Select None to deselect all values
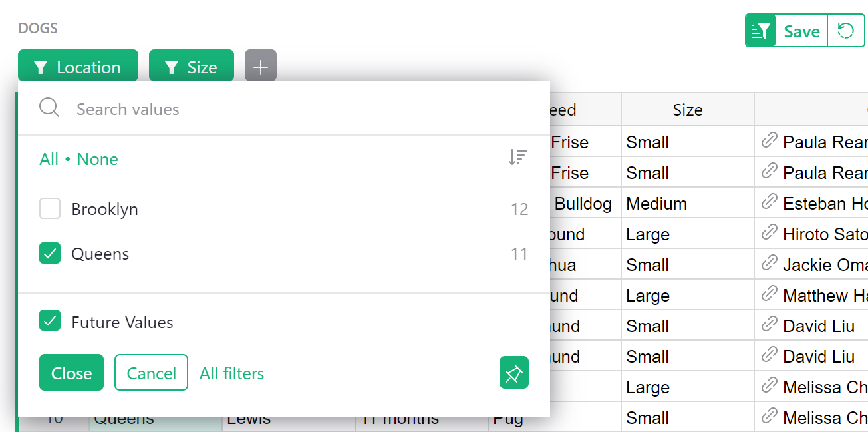 coord(97,159)
